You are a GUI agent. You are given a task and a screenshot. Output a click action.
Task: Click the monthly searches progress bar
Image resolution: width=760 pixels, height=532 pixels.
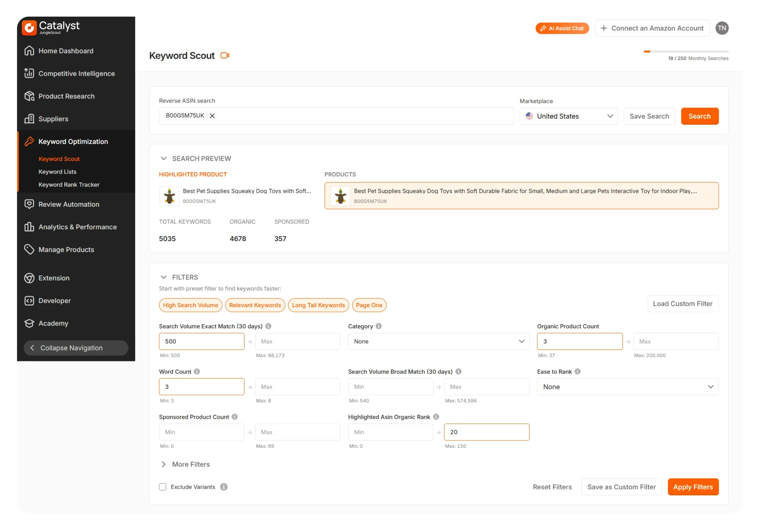(x=686, y=52)
